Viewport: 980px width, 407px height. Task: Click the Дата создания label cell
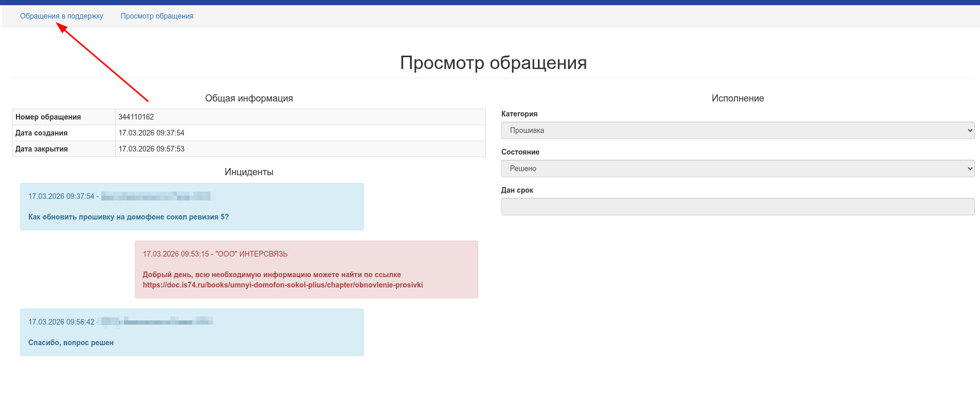[x=42, y=133]
